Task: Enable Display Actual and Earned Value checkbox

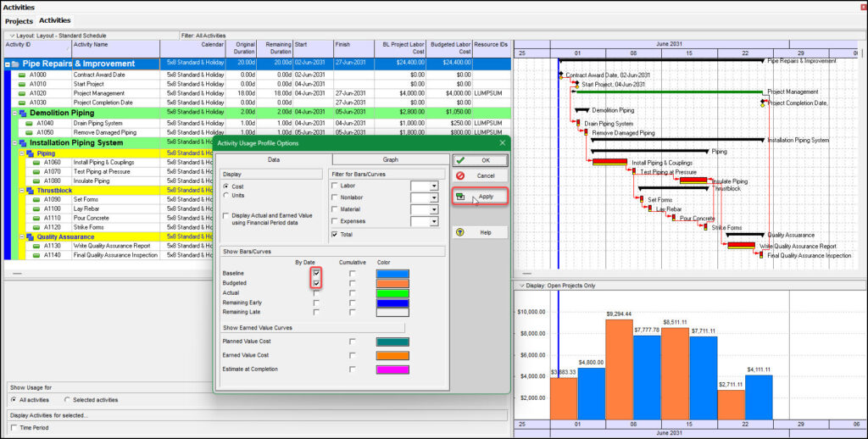Action: click(x=225, y=216)
